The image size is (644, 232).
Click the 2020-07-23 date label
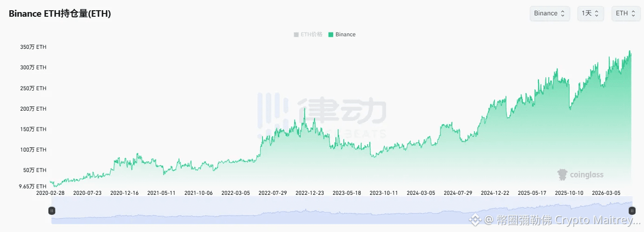87,192
